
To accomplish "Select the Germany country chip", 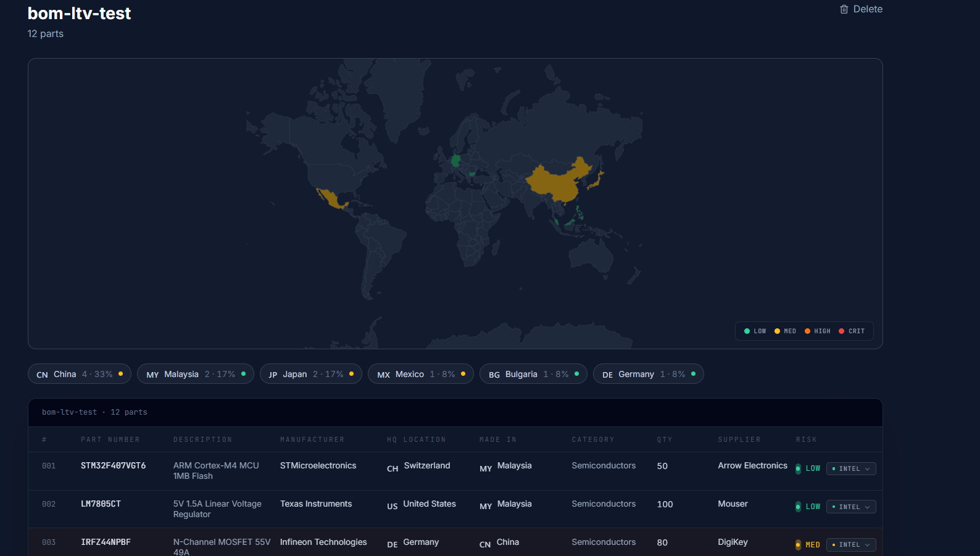I will click(649, 374).
